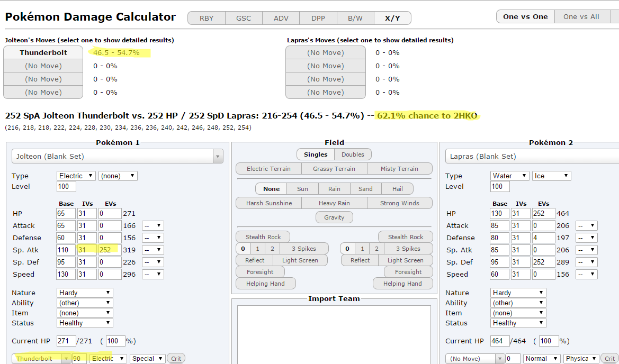Select Lapras's first (No Move) result
619x364 pixels.
[326, 52]
